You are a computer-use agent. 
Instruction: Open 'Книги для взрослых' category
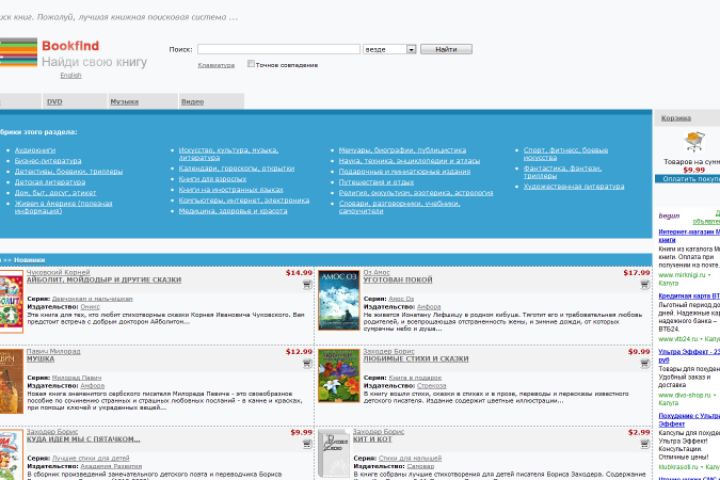pos(213,179)
